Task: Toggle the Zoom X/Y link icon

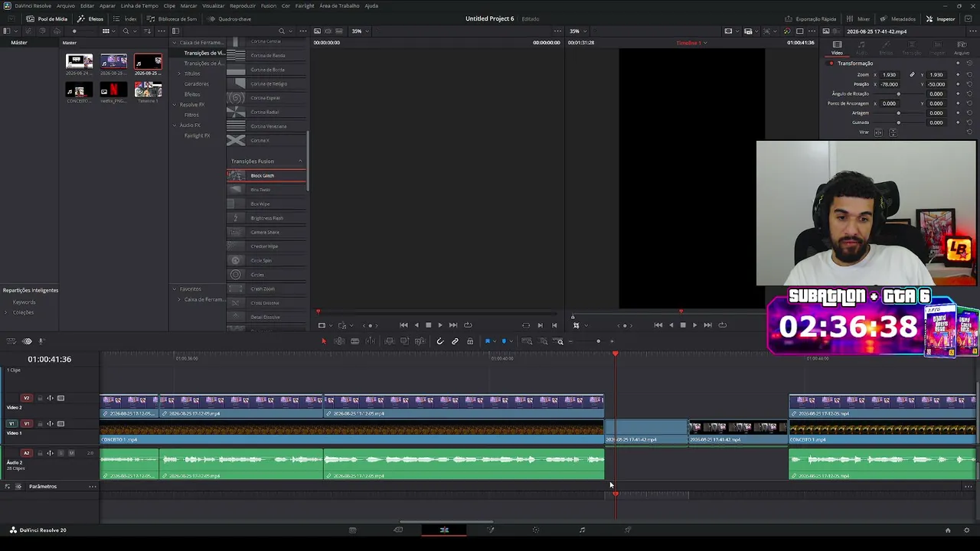Action: pyautogui.click(x=912, y=74)
